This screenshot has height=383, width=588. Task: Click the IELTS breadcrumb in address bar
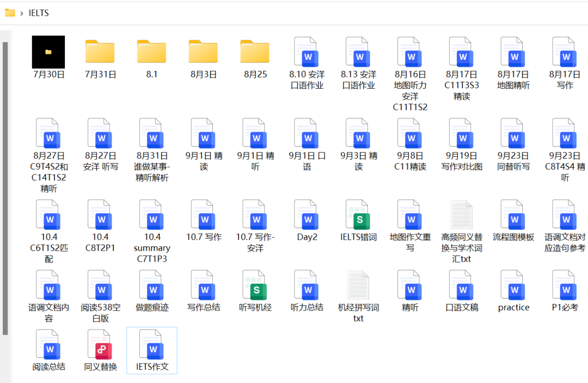tap(39, 13)
